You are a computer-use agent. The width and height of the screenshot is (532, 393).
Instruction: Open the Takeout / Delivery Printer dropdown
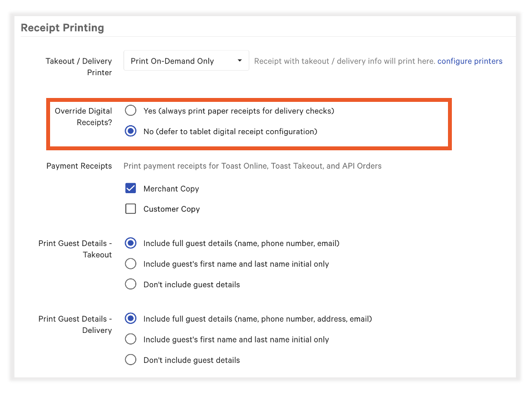(x=186, y=60)
